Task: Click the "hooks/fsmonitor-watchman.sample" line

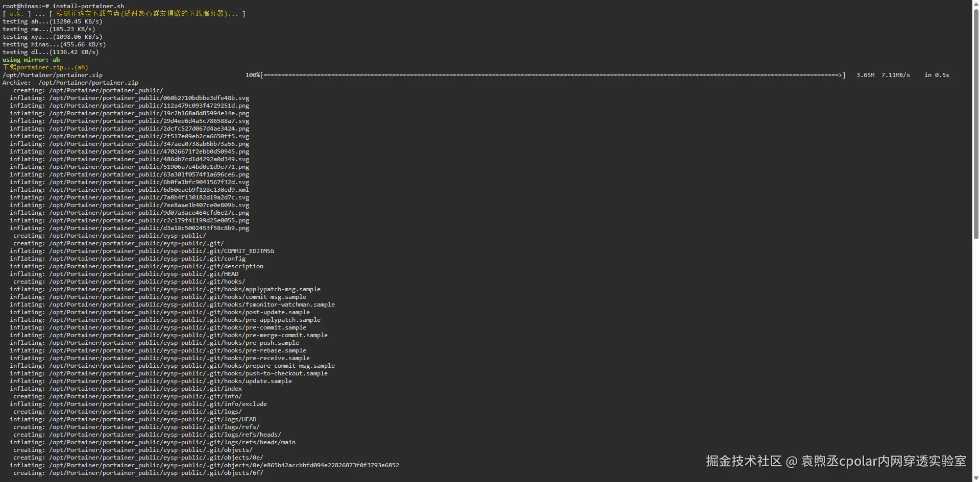Action: pos(173,305)
